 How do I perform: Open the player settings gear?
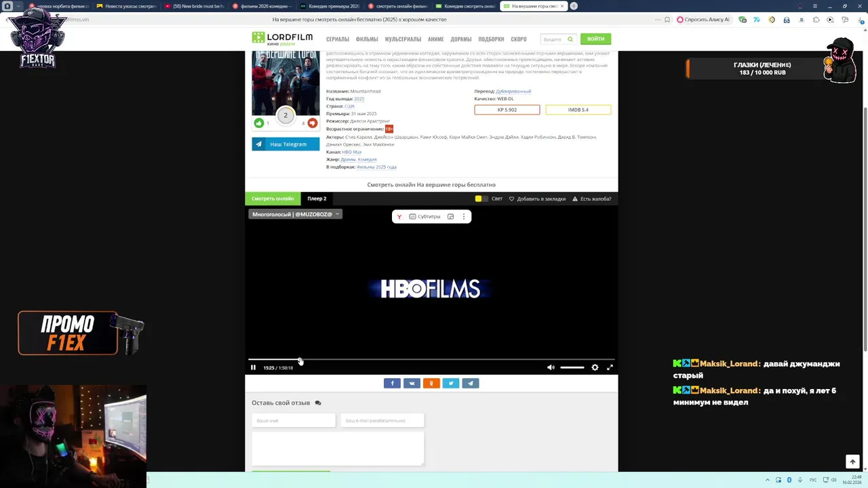pyautogui.click(x=595, y=367)
